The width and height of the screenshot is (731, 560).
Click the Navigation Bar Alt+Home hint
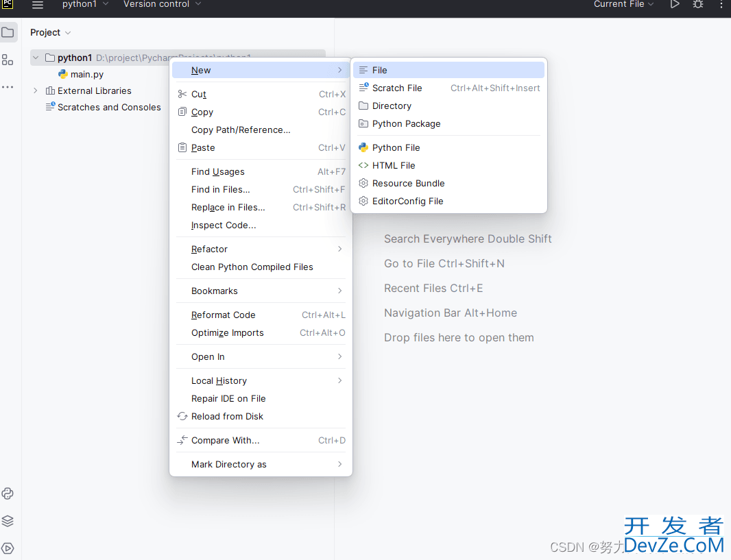tap(451, 313)
